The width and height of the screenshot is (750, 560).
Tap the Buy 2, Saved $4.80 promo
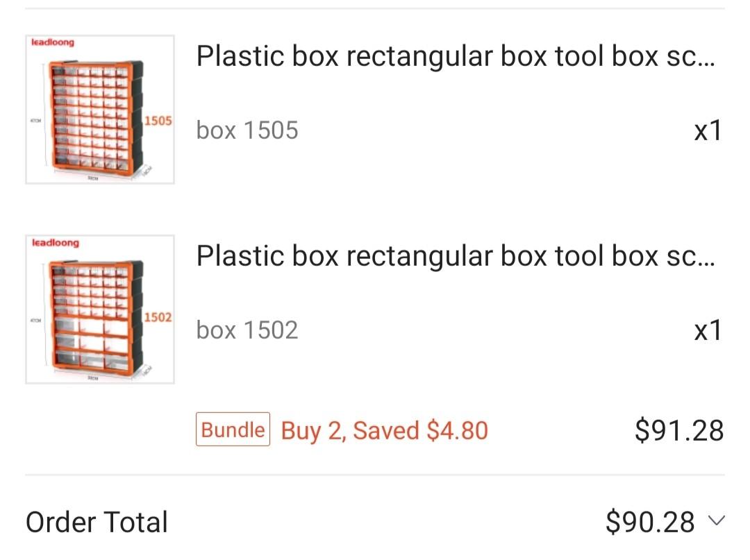(384, 430)
